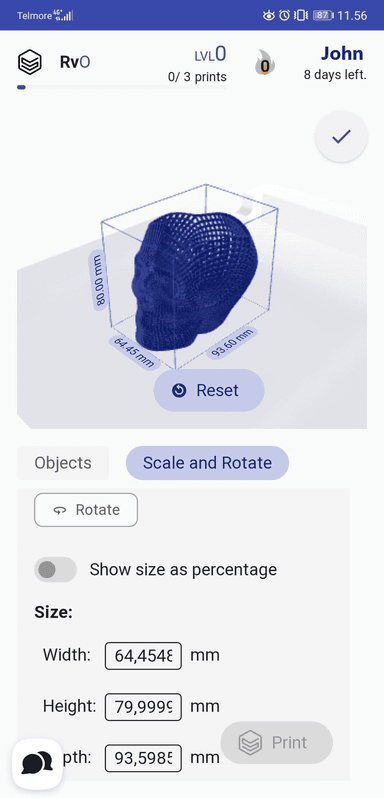The width and height of the screenshot is (384, 798).
Task: Confirm with the checkmark button
Action: coord(341,136)
